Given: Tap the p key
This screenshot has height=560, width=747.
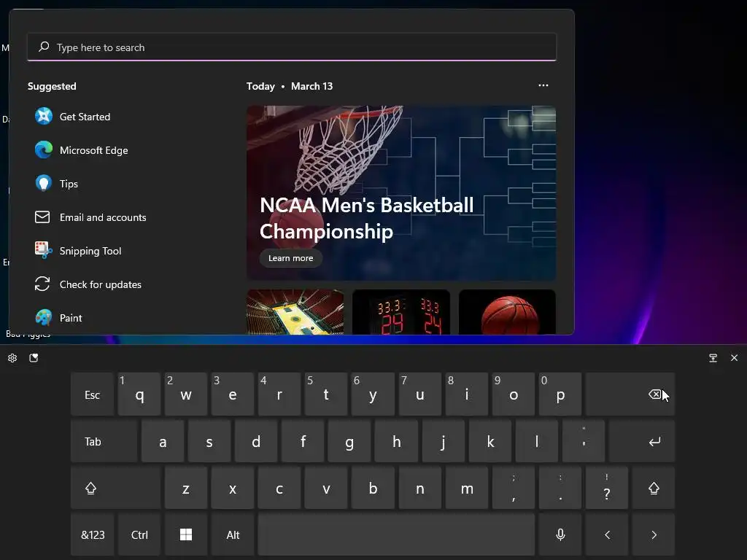Looking at the screenshot, I should pyautogui.click(x=560, y=394).
